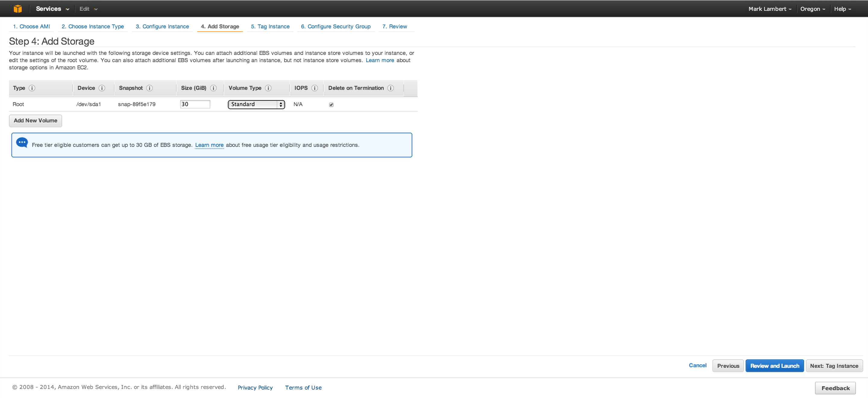
Task: Click the Add New Volume button
Action: pos(35,121)
